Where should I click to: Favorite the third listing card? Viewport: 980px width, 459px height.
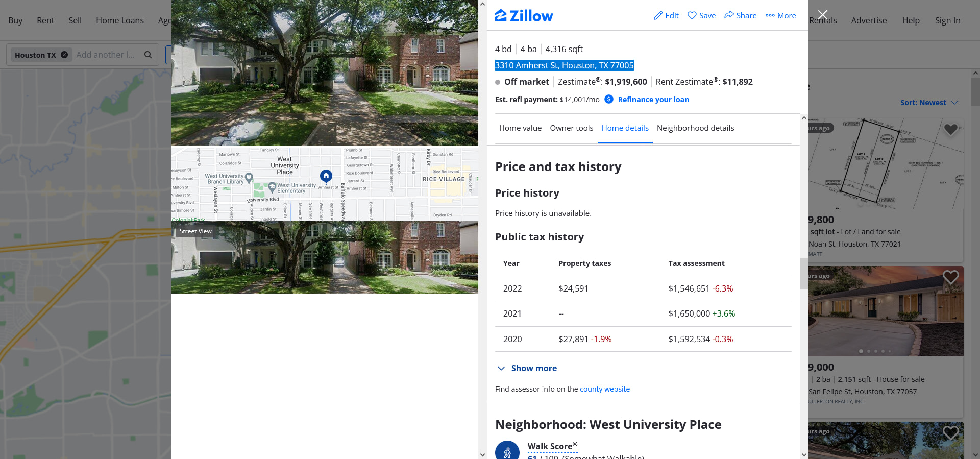point(950,432)
